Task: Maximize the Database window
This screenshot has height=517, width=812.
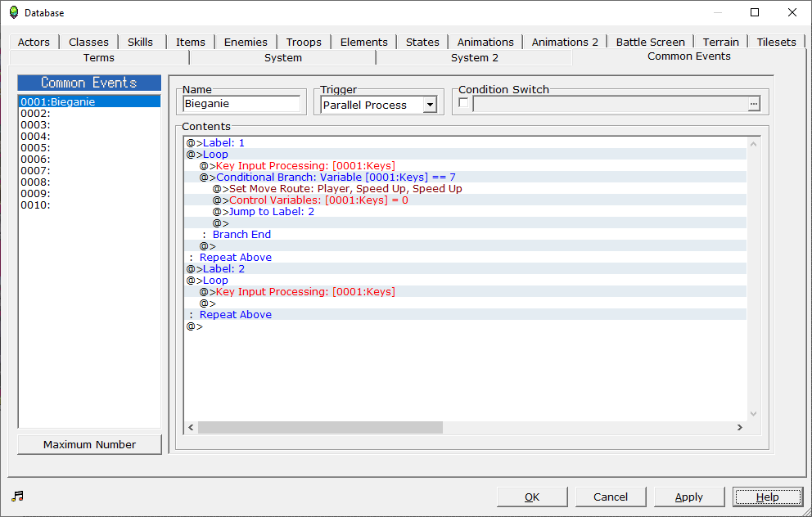Action: [755, 12]
